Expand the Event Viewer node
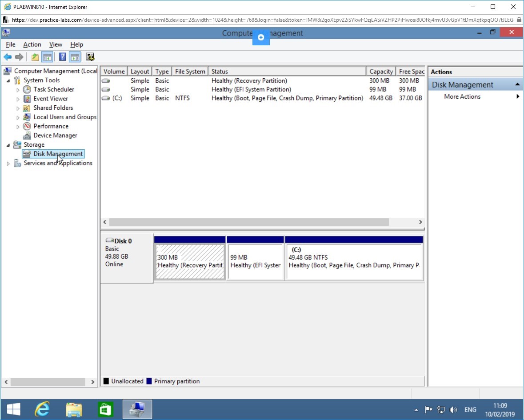This screenshot has height=420, width=524. click(x=18, y=99)
